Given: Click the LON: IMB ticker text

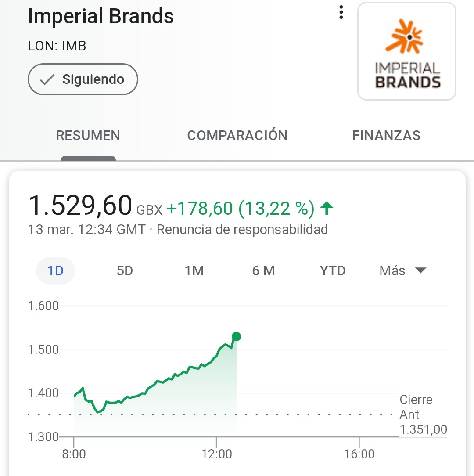Looking at the screenshot, I should click(x=57, y=46).
